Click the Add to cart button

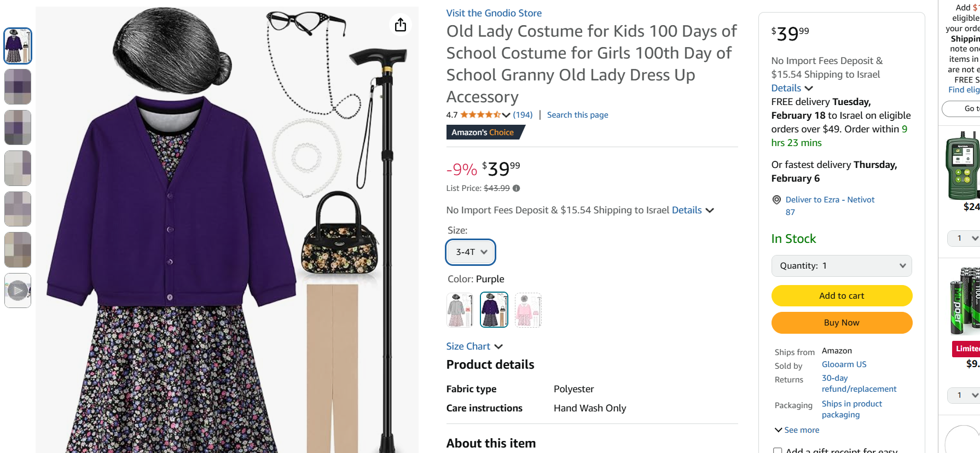(842, 296)
